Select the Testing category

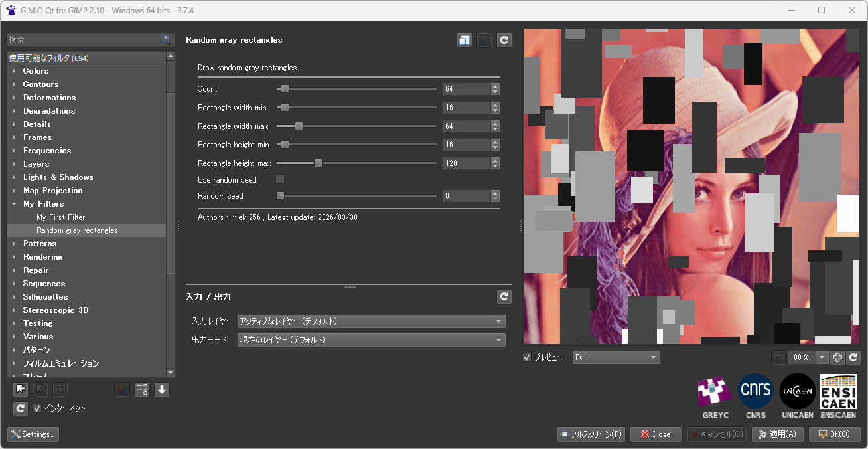click(38, 323)
